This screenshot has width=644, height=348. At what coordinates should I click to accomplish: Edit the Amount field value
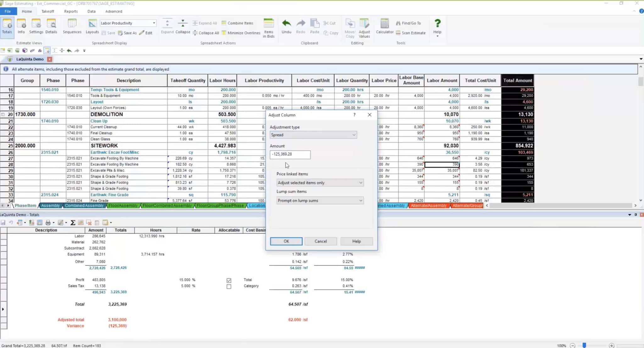coord(289,155)
